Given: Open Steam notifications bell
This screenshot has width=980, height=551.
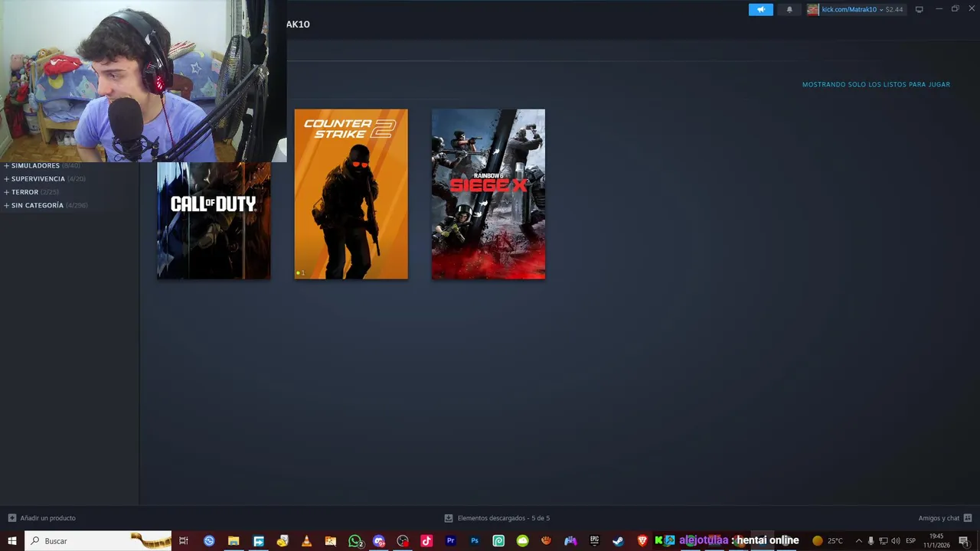Looking at the screenshot, I should coord(789,9).
